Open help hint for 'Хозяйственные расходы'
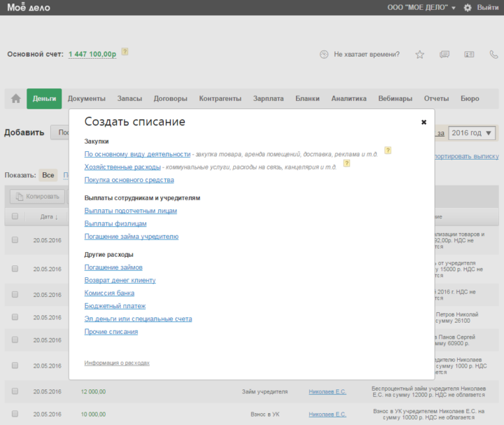 346,163
